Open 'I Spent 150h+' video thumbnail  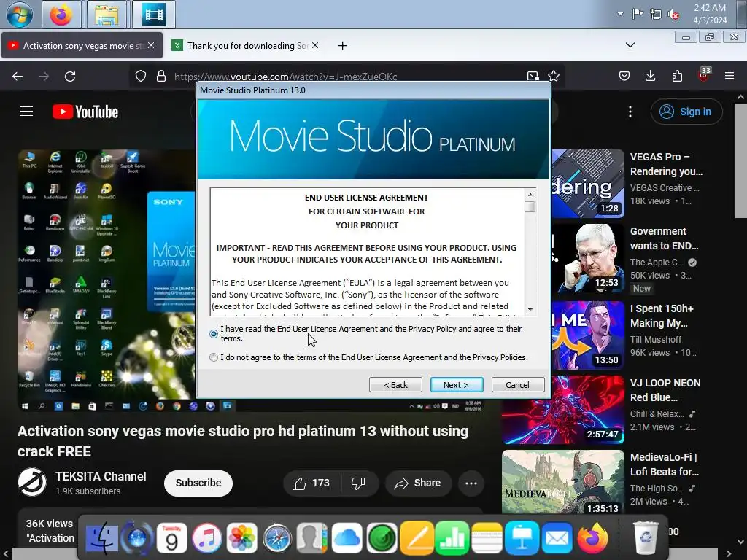[588, 335]
